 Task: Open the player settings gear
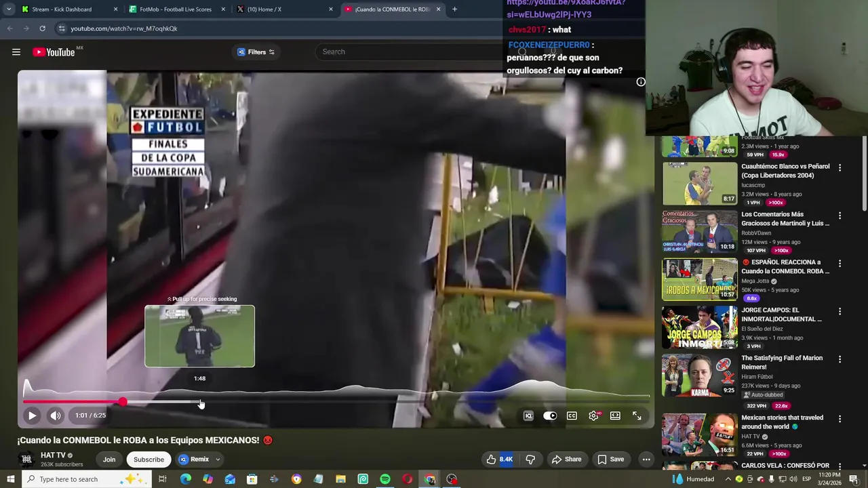tap(593, 415)
